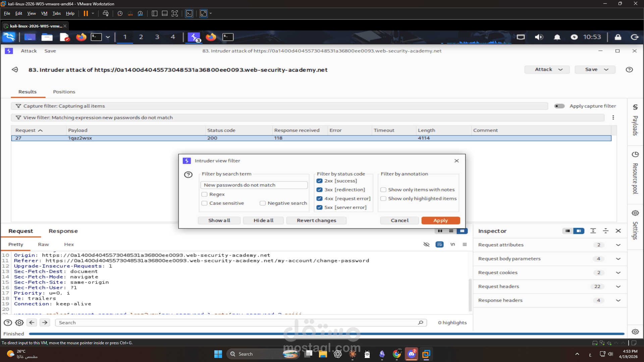Open the Save dropdown button

point(595,69)
